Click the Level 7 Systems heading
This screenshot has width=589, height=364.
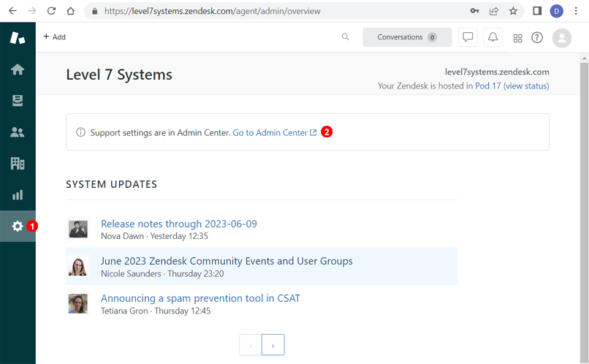point(119,75)
